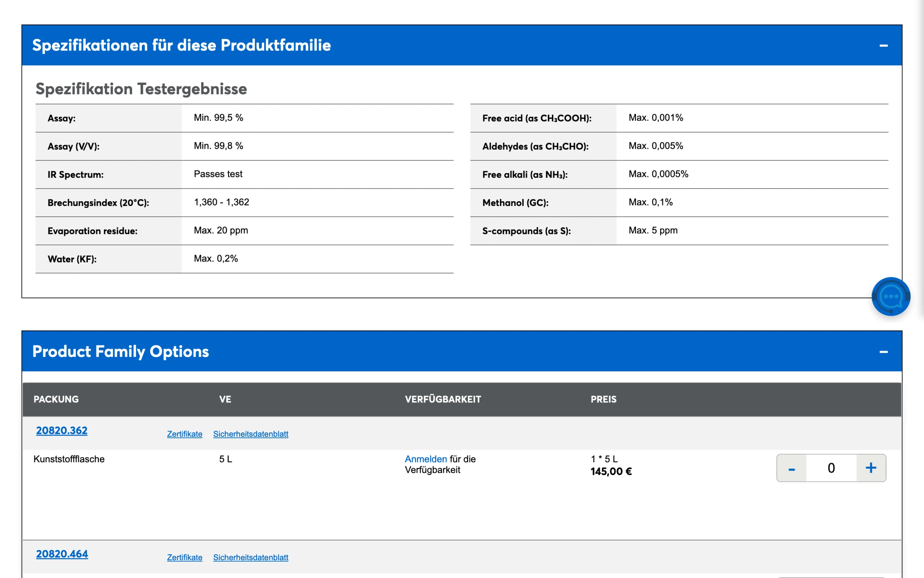Open Zertifikate link for 20820.464
Screen dimensions: 924x578
click(184, 557)
